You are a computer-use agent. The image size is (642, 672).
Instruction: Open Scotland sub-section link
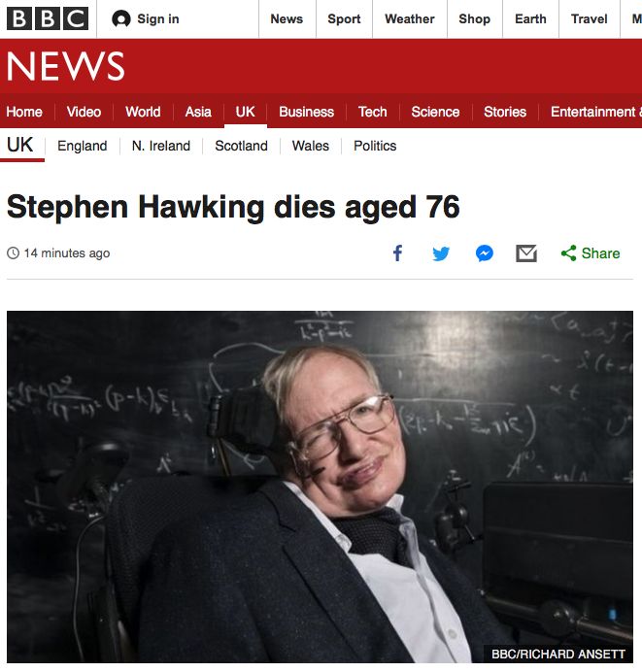(241, 146)
